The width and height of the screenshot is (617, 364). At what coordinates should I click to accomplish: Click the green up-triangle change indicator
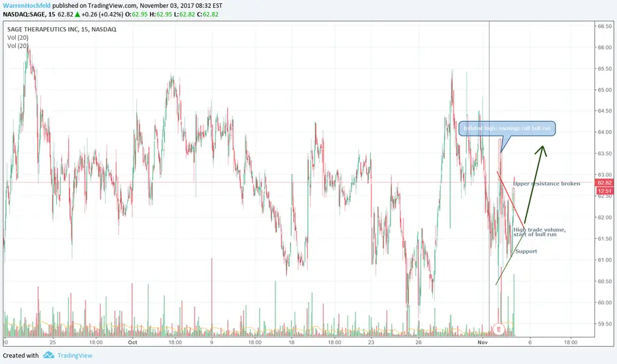[x=77, y=14]
